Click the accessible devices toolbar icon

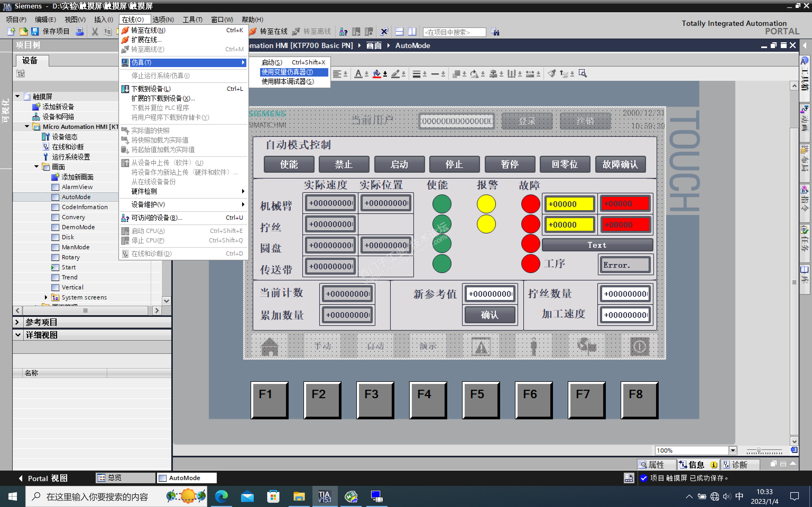[343, 31]
